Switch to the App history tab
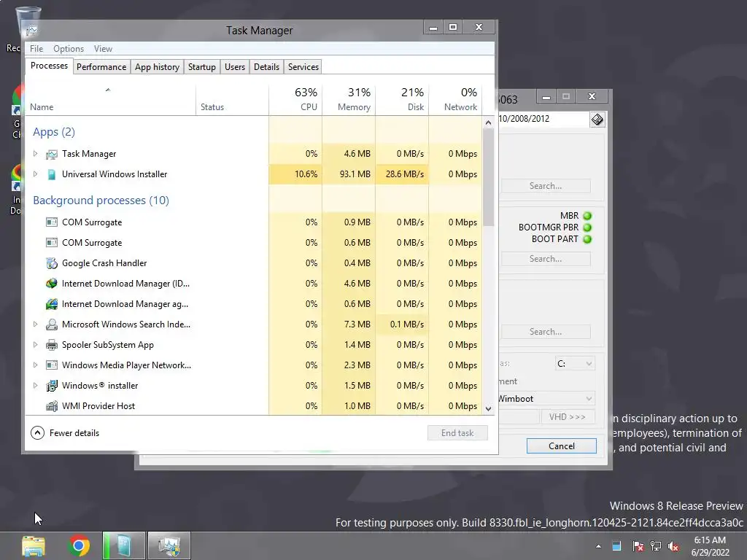The height and width of the screenshot is (560, 747). click(157, 67)
